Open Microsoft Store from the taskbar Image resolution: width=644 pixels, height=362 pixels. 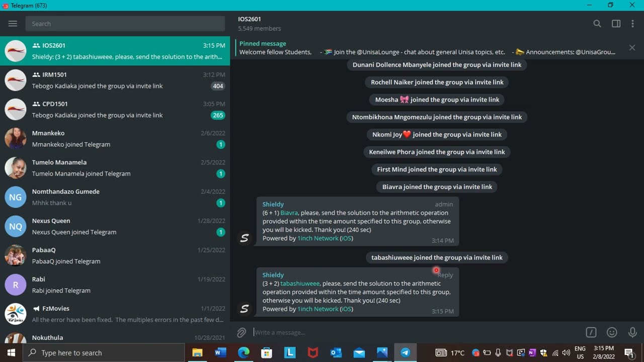[267, 352]
